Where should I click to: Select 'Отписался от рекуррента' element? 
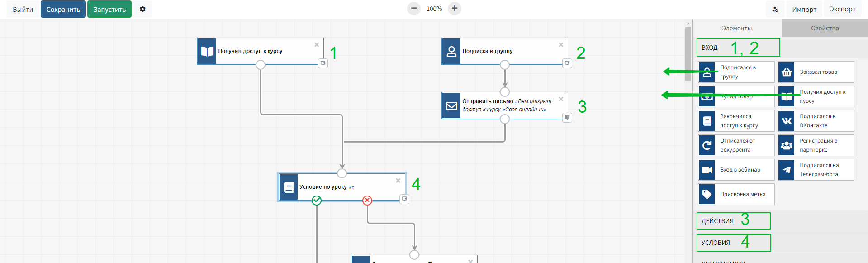point(736,145)
